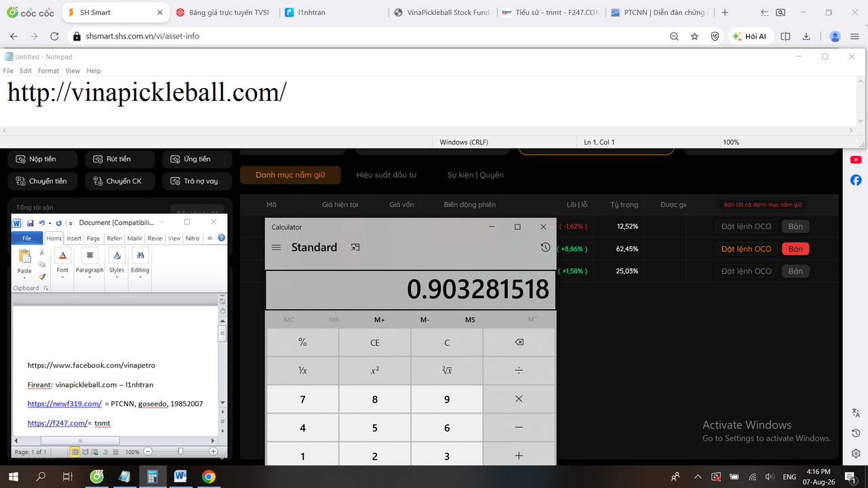Switch Word to Web Layout view
Image resolution: width=868 pixels, height=488 pixels.
(96, 451)
